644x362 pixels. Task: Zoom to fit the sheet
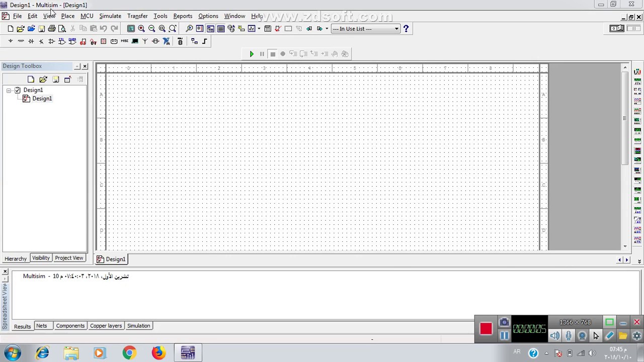tap(173, 29)
